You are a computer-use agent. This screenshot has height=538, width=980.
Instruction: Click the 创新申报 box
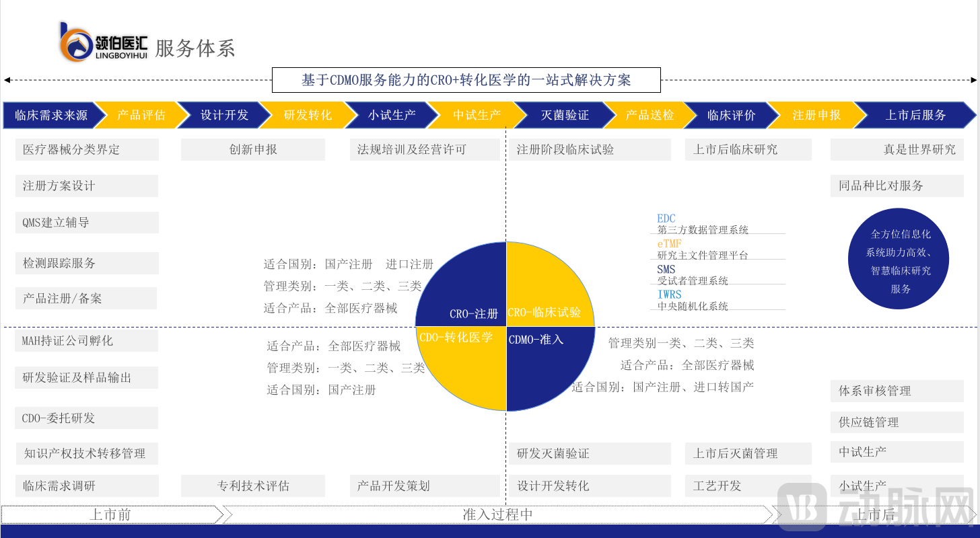click(253, 149)
